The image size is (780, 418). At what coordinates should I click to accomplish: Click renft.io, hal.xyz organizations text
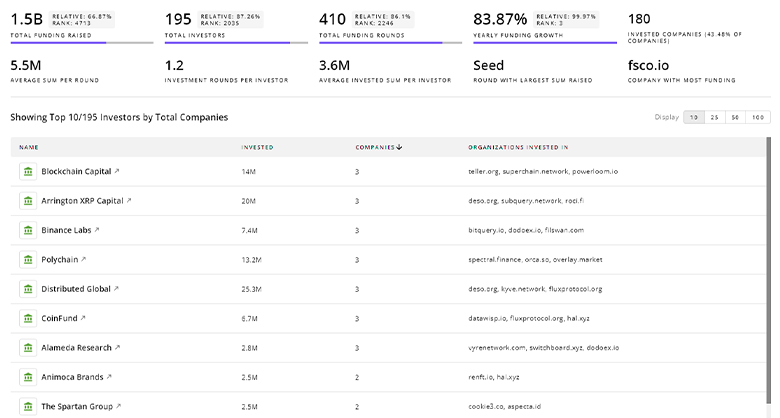coord(493,377)
